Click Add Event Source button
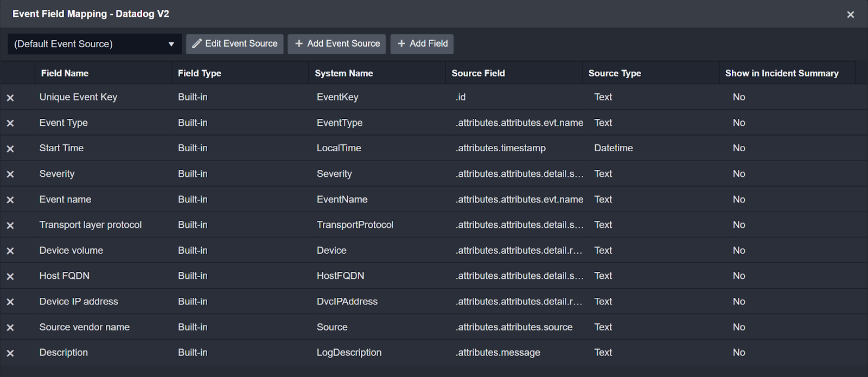This screenshot has width=868, height=377. (336, 44)
